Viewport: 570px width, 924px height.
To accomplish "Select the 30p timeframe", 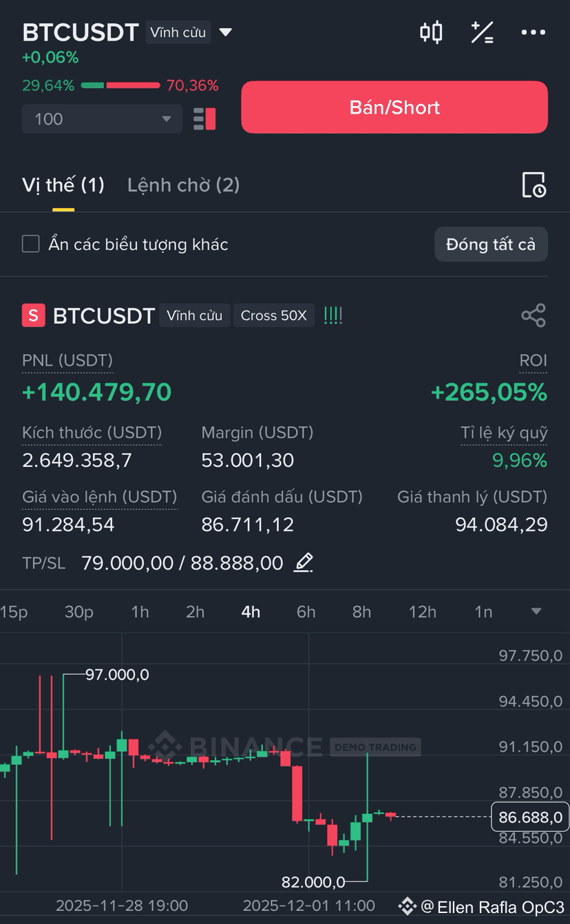I will point(78,611).
